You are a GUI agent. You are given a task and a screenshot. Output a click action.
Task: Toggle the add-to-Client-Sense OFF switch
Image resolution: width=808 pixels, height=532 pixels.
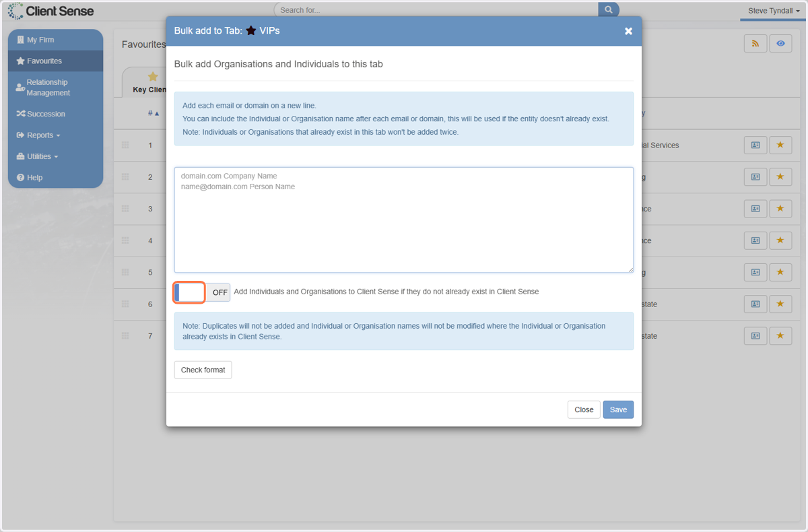(202, 292)
